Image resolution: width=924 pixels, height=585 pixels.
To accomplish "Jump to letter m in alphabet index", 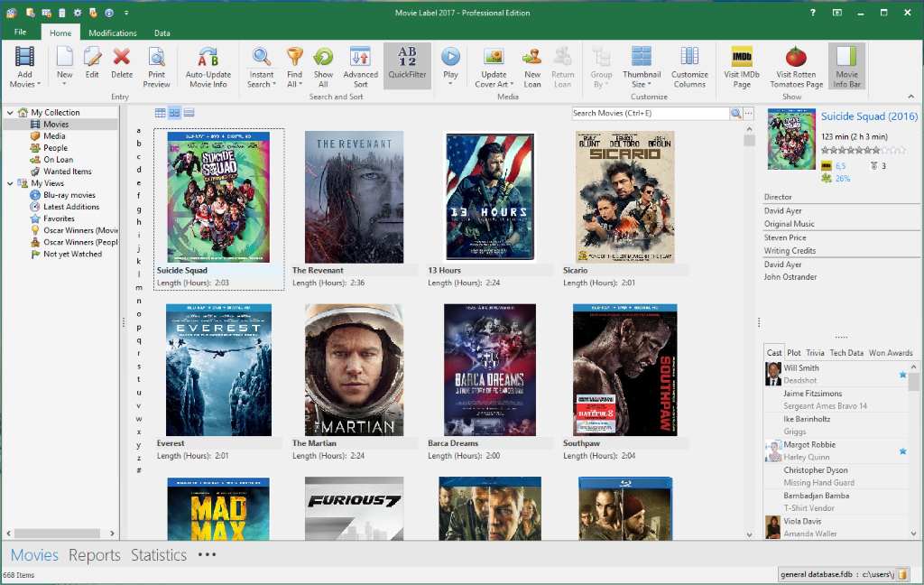I will click(139, 288).
